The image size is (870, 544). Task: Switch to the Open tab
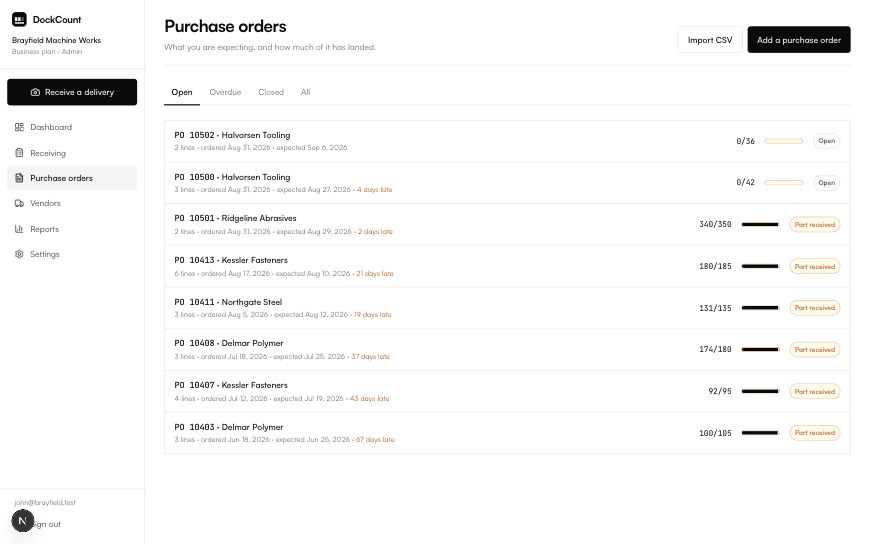click(182, 92)
